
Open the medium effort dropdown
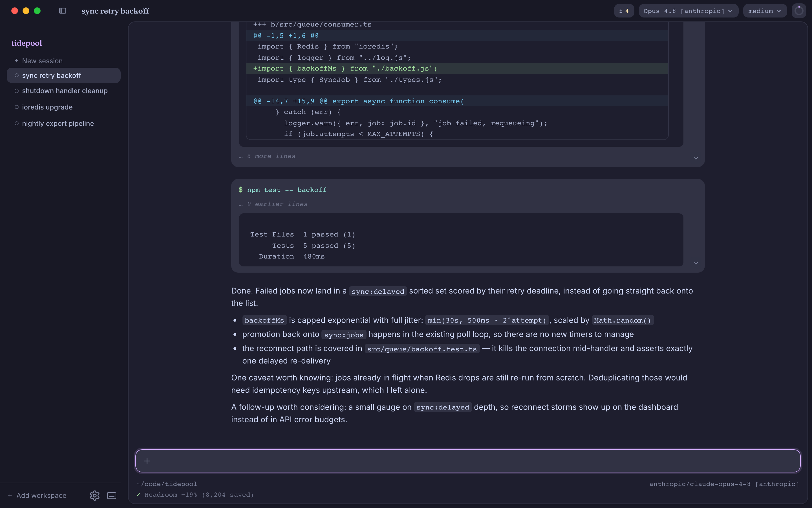pos(765,11)
